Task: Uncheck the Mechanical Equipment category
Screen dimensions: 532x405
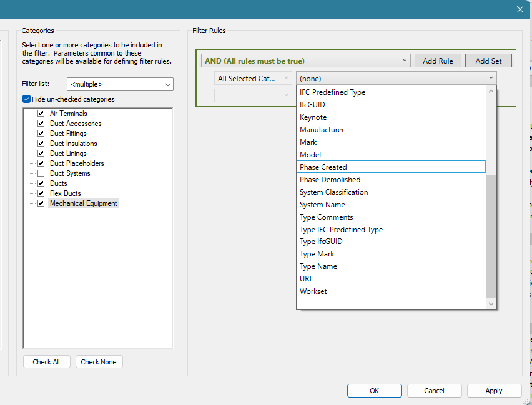Action: coord(41,203)
